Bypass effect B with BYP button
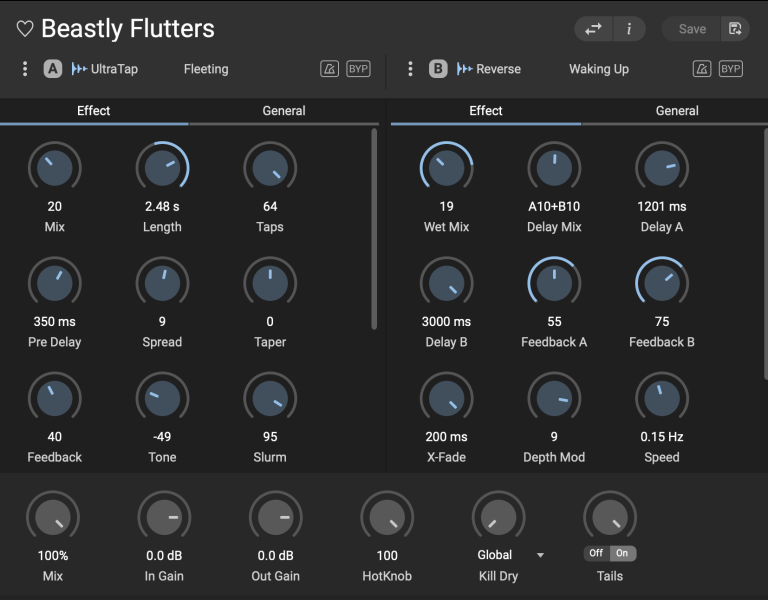 (730, 69)
